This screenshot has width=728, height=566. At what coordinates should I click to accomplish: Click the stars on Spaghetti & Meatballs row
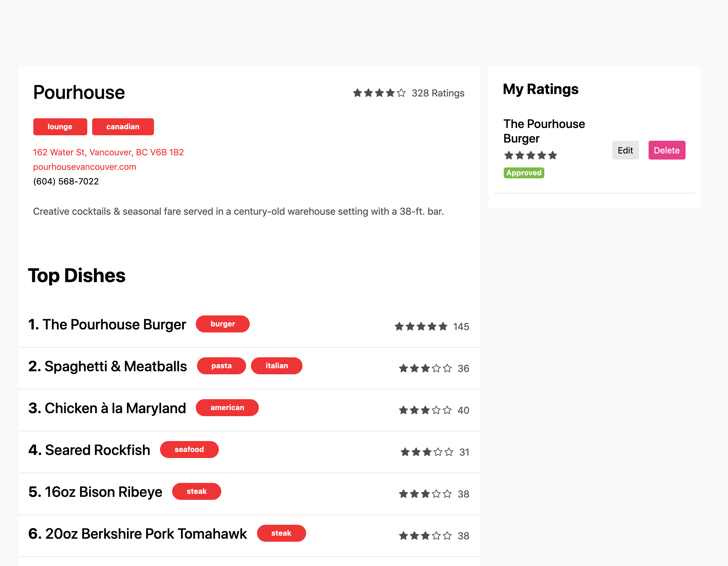425,368
